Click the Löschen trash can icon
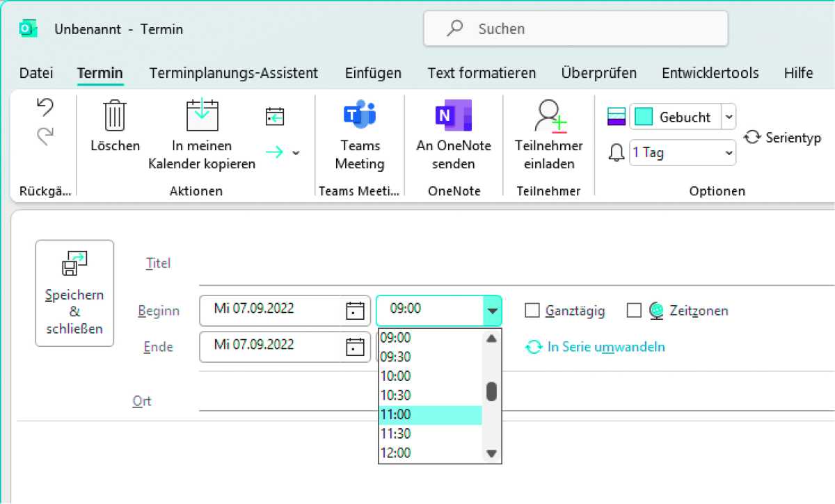The height and width of the screenshot is (504, 835). pos(115,116)
